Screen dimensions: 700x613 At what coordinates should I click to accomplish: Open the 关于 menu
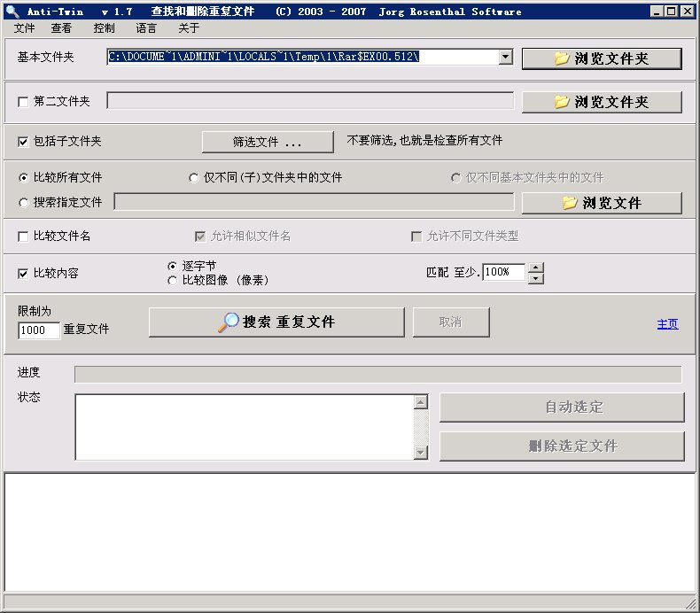(x=189, y=28)
